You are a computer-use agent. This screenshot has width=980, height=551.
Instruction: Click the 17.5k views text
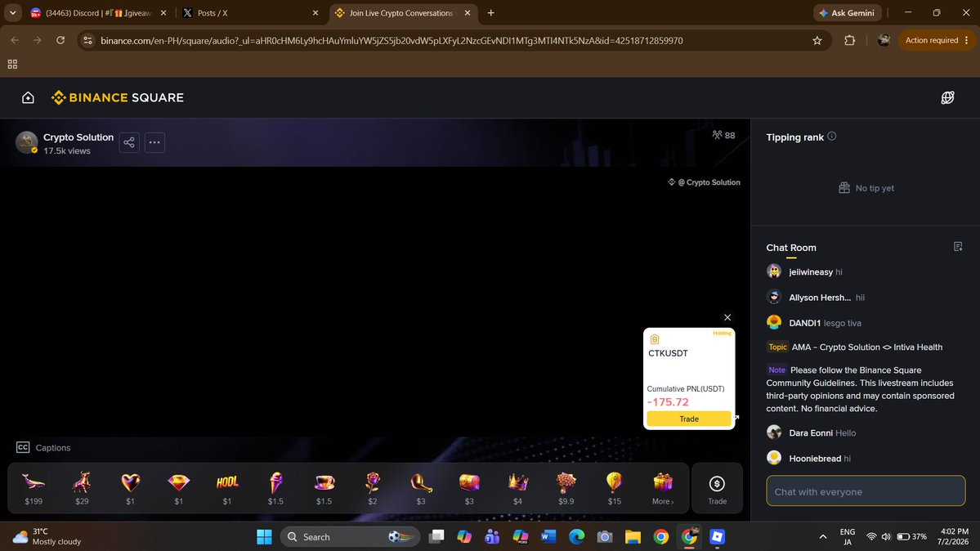pyautogui.click(x=67, y=150)
